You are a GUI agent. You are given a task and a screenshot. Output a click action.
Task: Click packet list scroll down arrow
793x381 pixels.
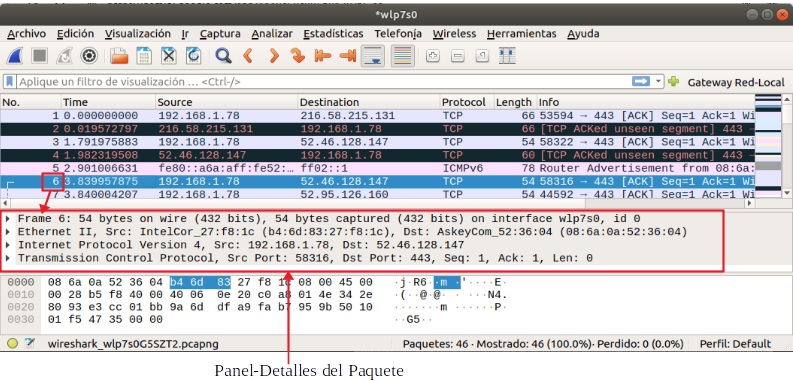click(x=786, y=193)
